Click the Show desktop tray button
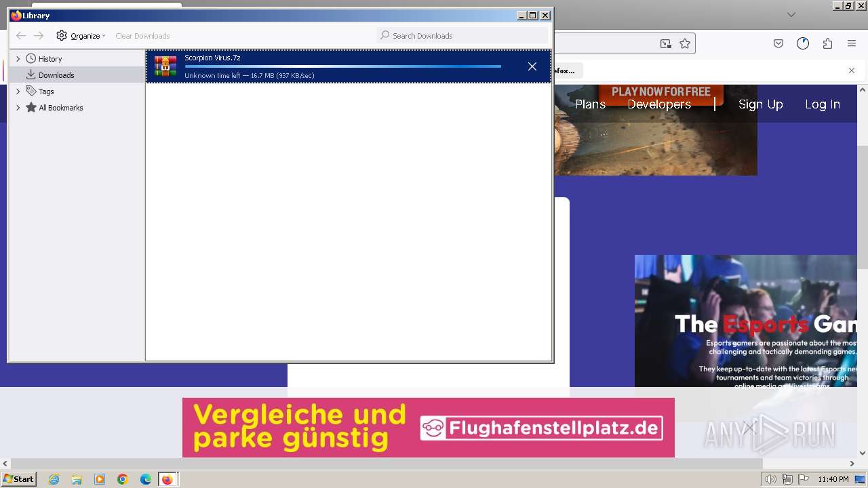This screenshot has width=868, height=488. [x=861, y=479]
